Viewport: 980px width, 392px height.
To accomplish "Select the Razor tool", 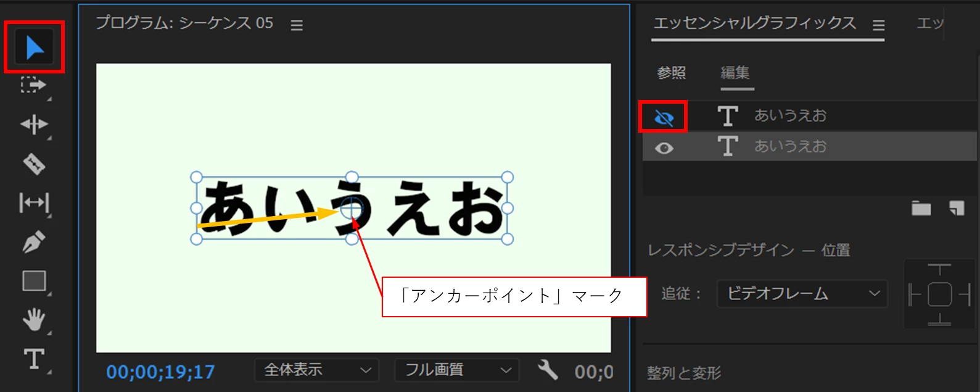I will coord(34,164).
